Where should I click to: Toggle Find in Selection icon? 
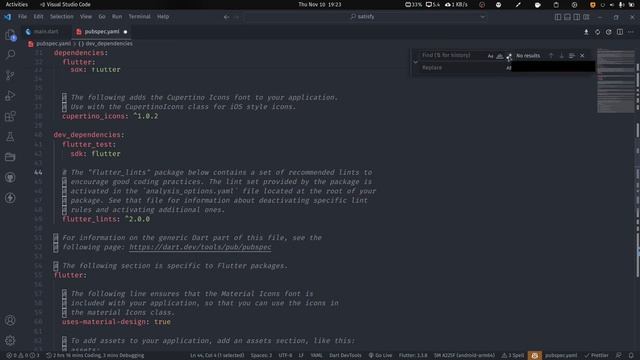pos(571,56)
